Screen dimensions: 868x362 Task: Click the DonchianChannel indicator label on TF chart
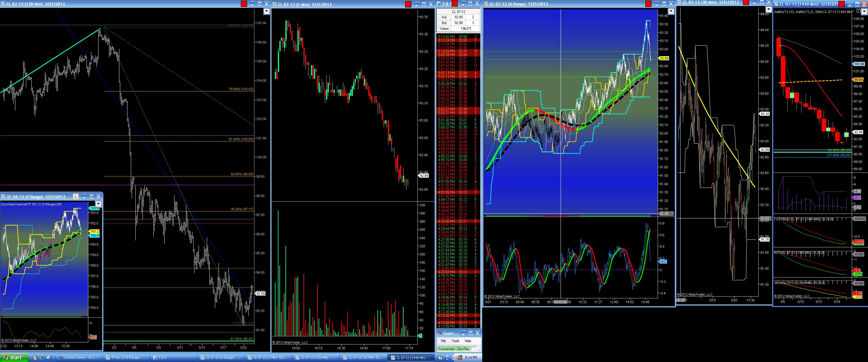click(31, 204)
